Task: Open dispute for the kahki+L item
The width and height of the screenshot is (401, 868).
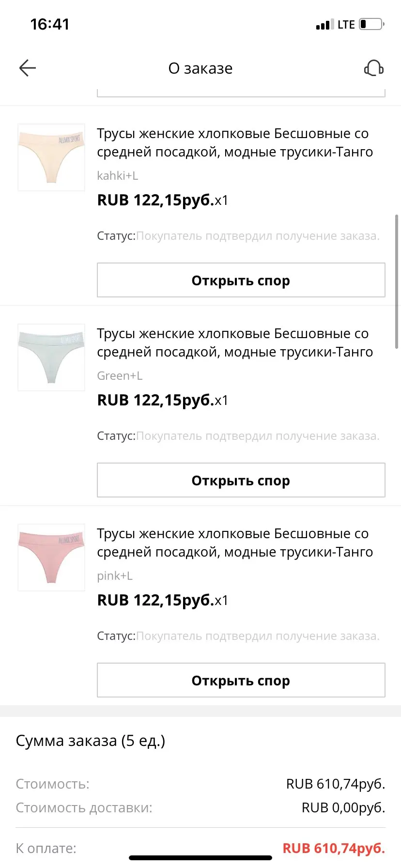Action: pos(241,280)
